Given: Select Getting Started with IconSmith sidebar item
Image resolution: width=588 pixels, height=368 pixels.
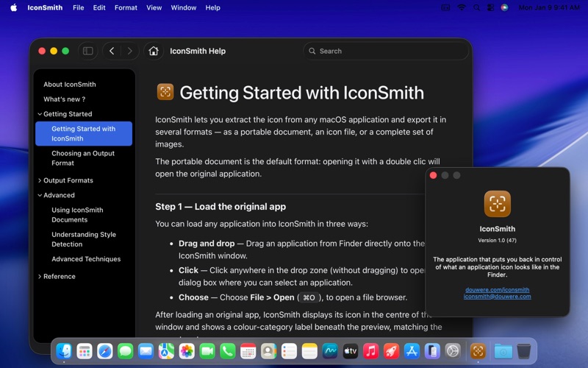Looking at the screenshot, I should [x=84, y=133].
